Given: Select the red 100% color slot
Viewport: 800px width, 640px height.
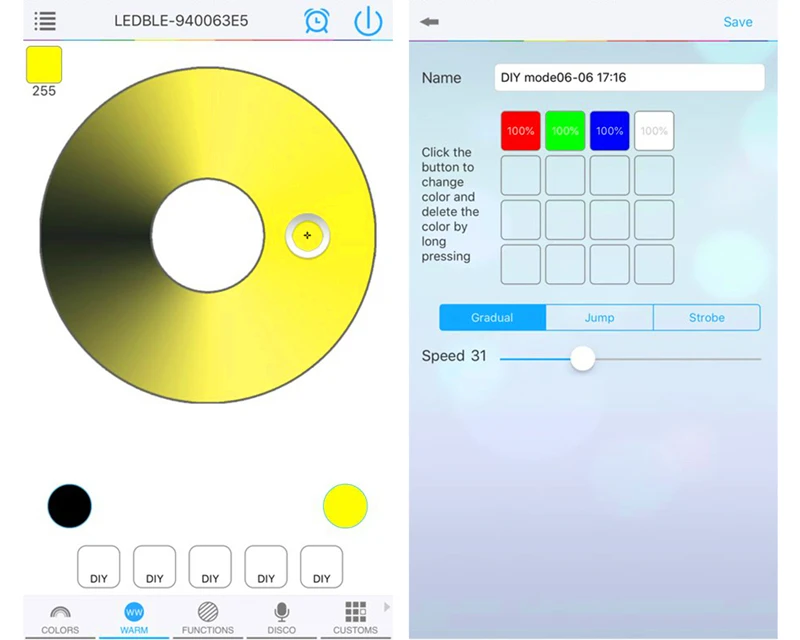Looking at the screenshot, I should tap(520, 131).
